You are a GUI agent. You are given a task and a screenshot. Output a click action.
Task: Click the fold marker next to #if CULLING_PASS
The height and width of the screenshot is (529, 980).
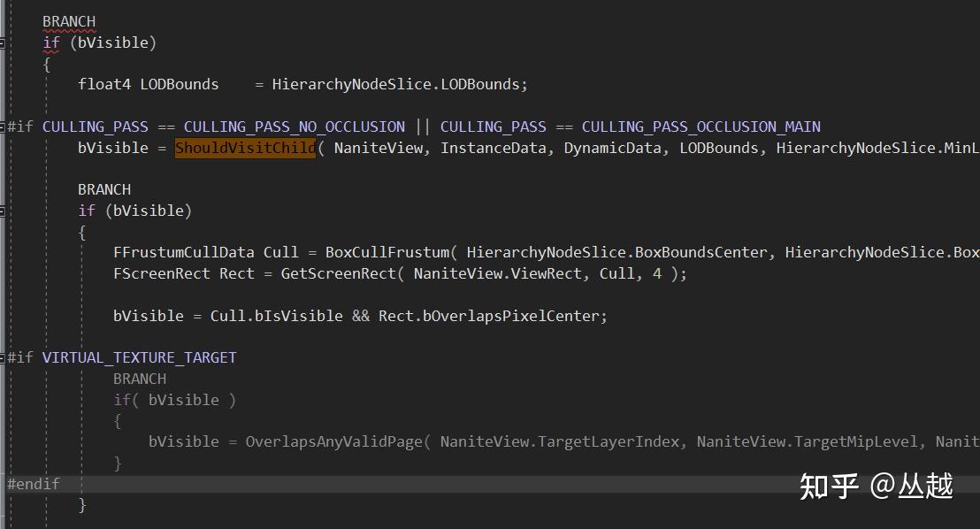tap(3, 126)
